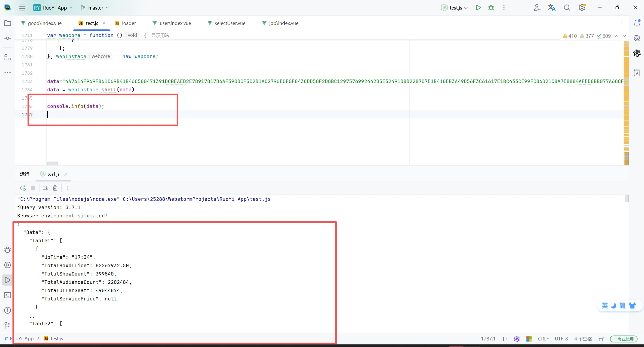Viewport: 644px width, 347px height.
Task: Toggle read-only lock icon in status bar
Action: (x=601, y=339)
